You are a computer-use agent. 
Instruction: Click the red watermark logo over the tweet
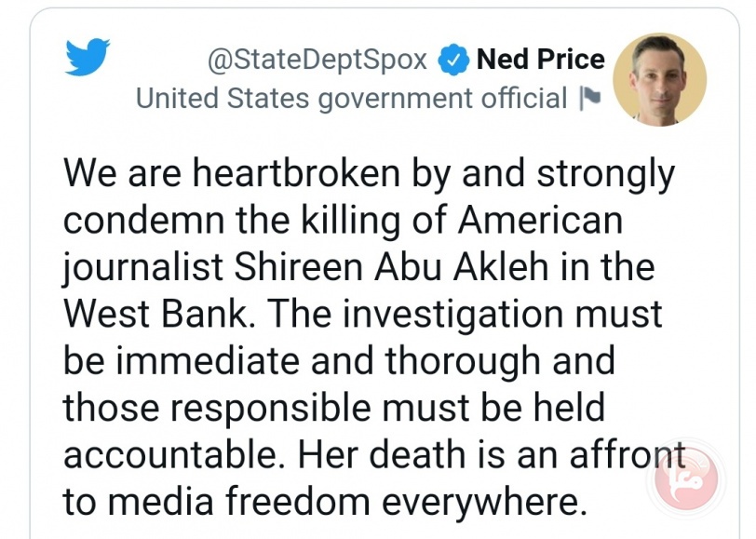coord(687,478)
